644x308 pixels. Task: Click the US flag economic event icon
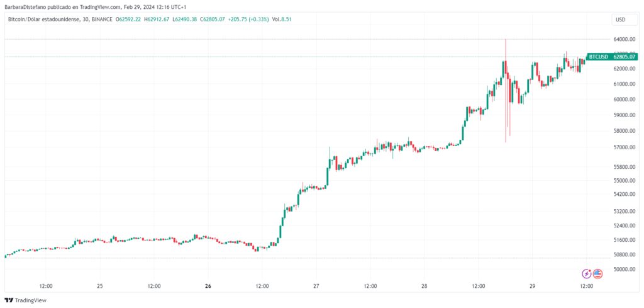pyautogui.click(x=597, y=273)
